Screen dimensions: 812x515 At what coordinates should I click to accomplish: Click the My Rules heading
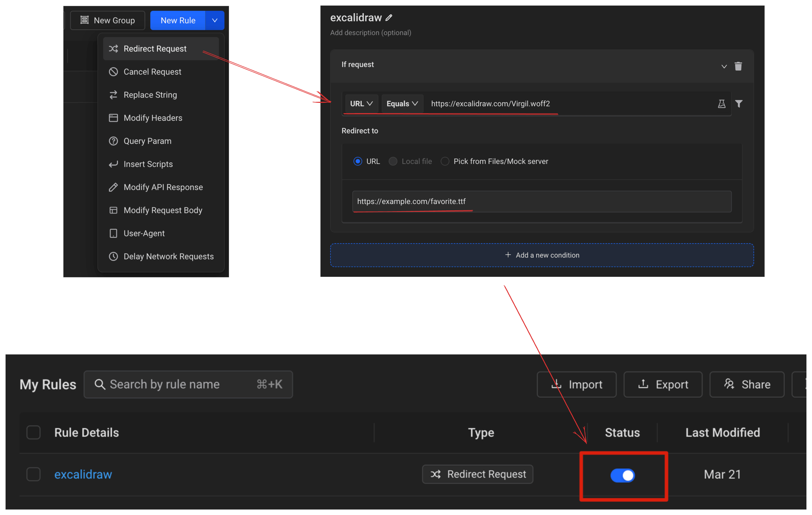pyautogui.click(x=48, y=385)
